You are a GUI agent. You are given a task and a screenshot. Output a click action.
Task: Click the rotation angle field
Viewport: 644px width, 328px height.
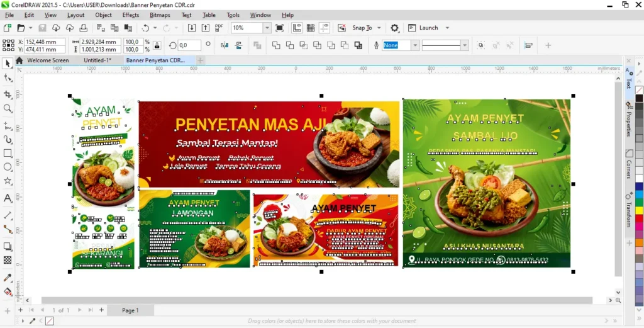(x=189, y=45)
